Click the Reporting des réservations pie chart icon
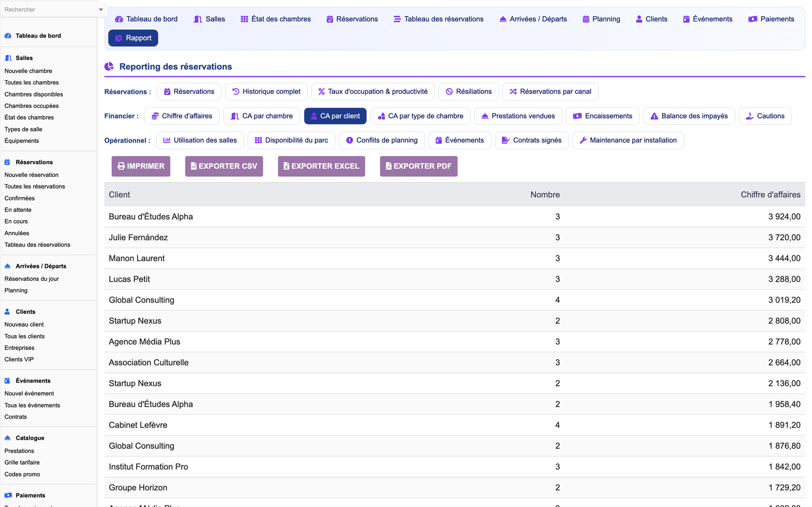The image size is (812, 507). (109, 66)
